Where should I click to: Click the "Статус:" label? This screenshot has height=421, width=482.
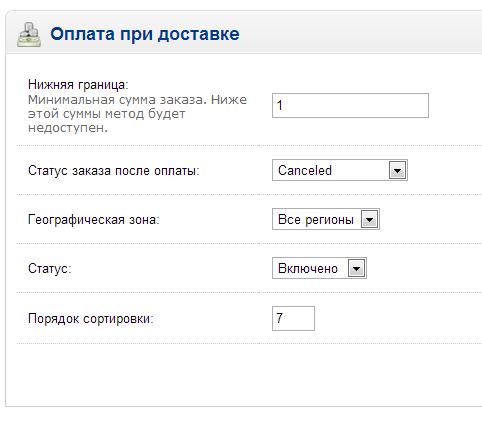[x=50, y=269]
